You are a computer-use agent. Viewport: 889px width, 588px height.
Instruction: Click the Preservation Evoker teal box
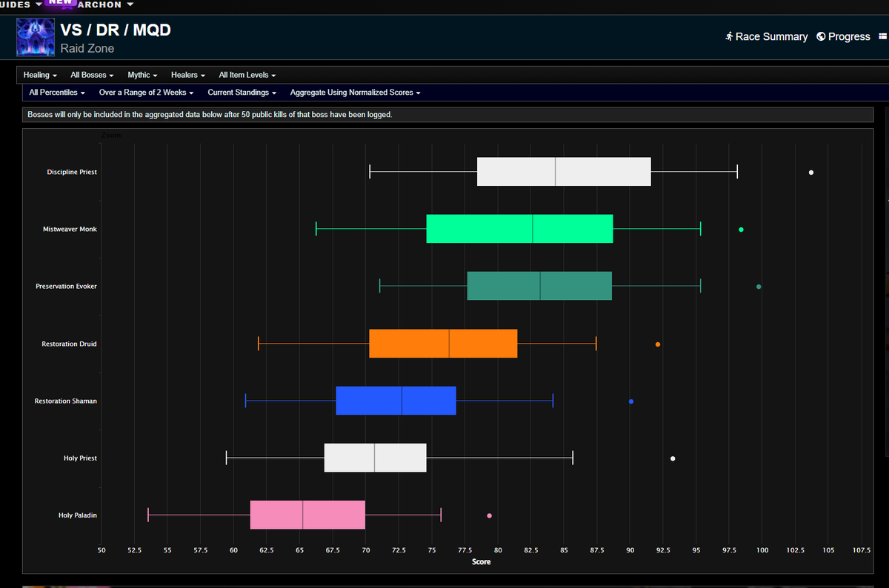pyautogui.click(x=539, y=286)
